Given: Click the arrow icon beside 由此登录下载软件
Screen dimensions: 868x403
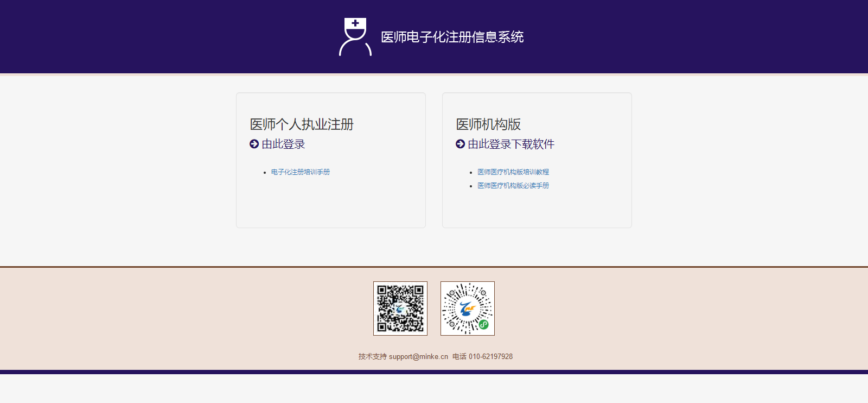Looking at the screenshot, I should point(460,144).
